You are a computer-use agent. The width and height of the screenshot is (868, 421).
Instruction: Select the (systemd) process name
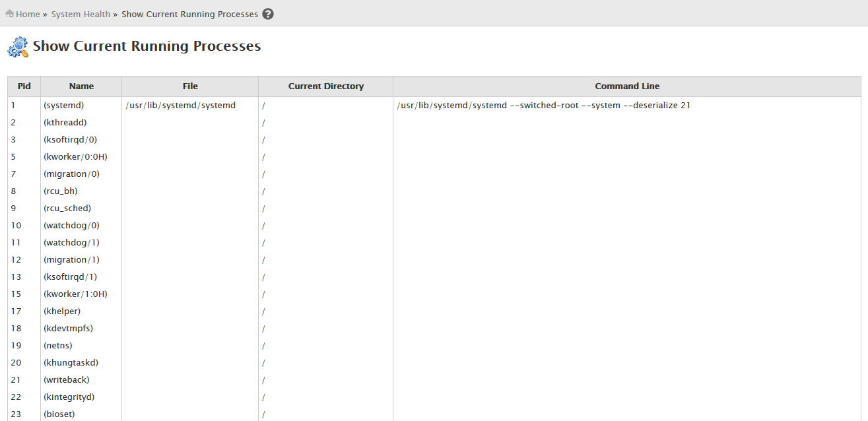coord(64,106)
